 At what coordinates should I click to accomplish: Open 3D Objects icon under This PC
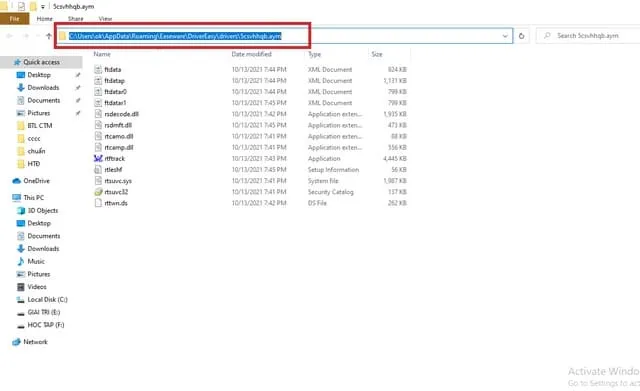click(x=21, y=211)
